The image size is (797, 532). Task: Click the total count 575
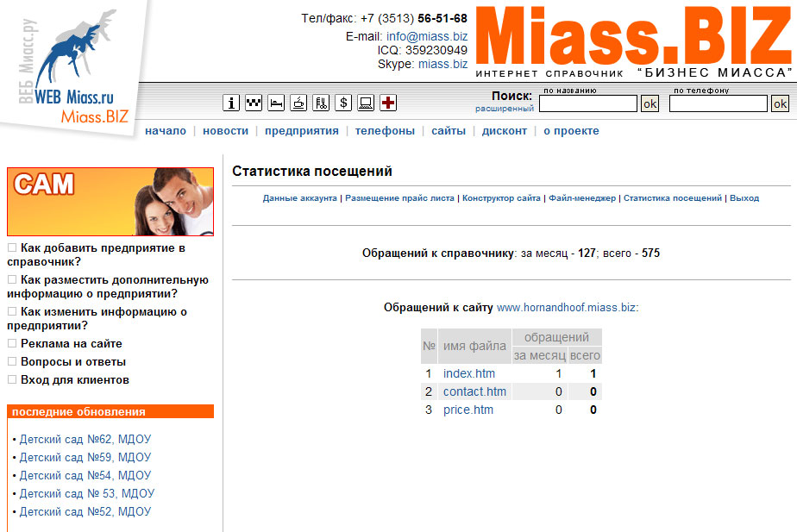(x=650, y=253)
